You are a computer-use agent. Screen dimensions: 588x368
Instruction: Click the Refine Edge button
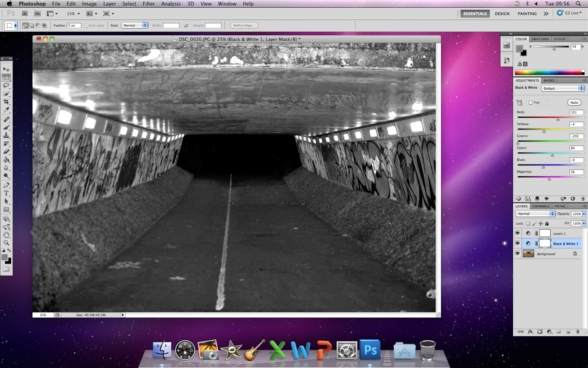tap(244, 25)
